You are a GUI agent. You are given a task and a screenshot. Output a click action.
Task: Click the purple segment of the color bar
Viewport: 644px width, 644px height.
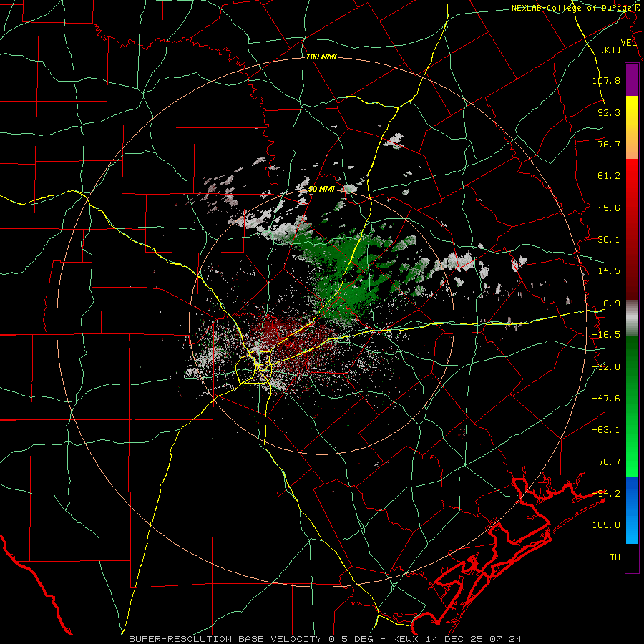coord(632,80)
